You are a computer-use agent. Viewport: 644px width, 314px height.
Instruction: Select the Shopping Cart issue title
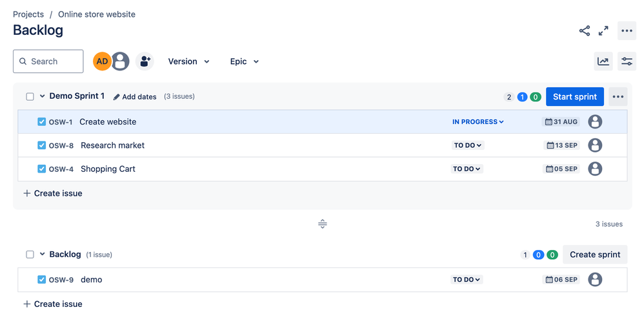(108, 169)
